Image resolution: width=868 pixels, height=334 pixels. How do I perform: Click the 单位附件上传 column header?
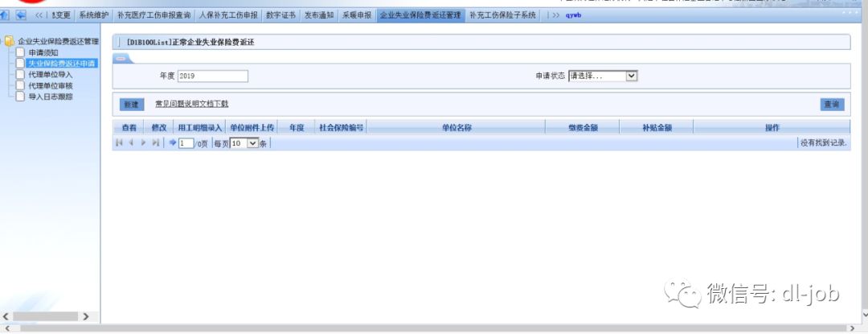coord(252,127)
